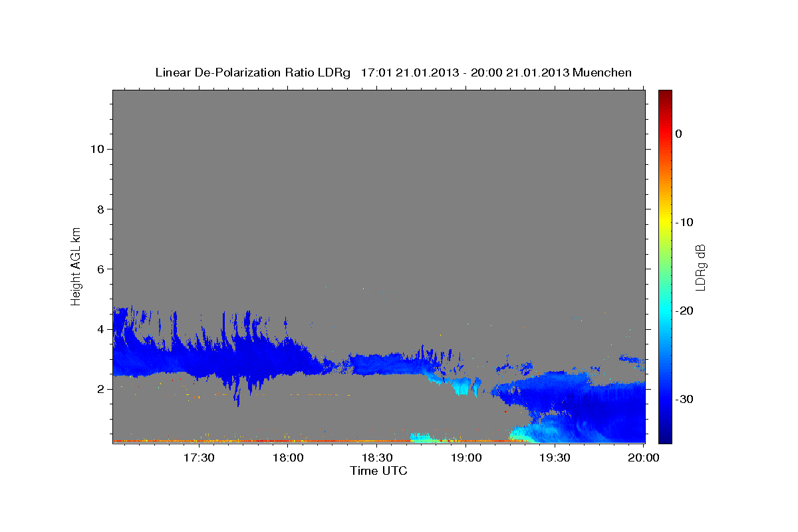Click the cyan fall streaks near 19:00
798x532 pixels.
[x=462, y=386]
